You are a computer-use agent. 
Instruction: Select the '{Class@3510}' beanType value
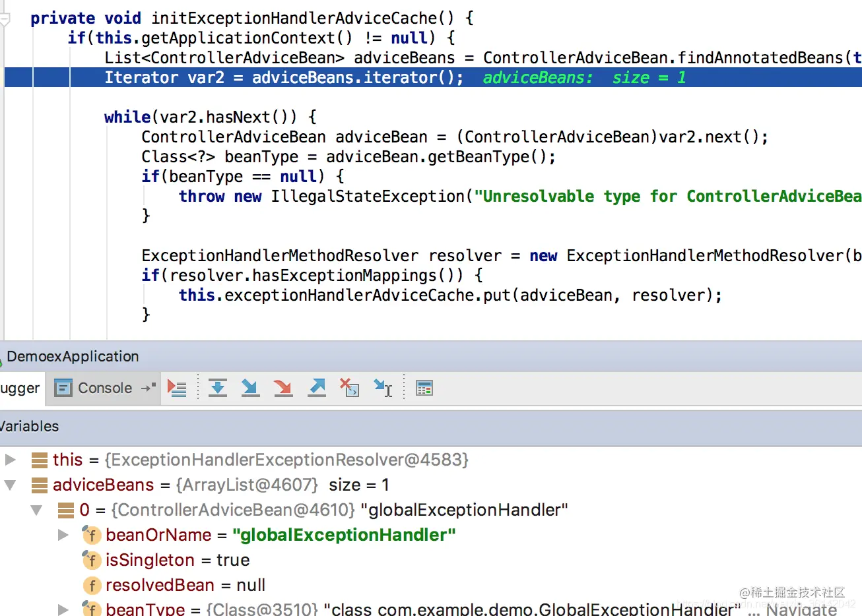click(262, 609)
